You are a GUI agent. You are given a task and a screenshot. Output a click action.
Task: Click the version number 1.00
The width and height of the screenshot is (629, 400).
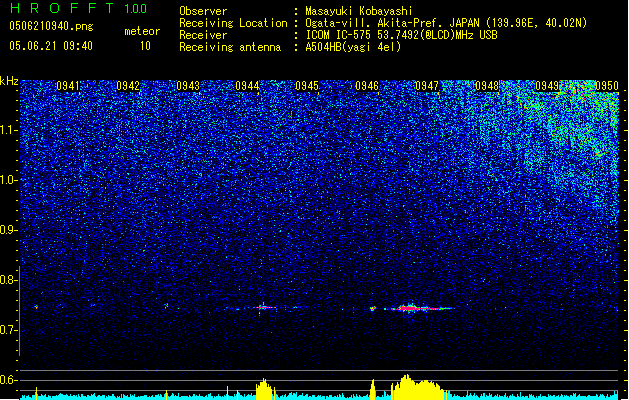pos(136,8)
